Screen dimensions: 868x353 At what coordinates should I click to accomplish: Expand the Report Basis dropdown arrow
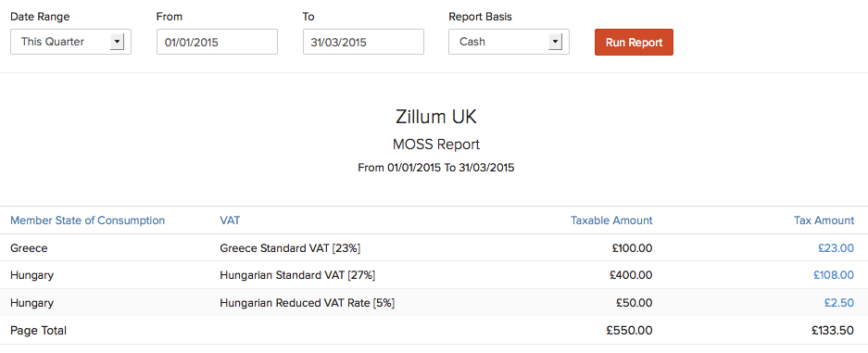555,42
